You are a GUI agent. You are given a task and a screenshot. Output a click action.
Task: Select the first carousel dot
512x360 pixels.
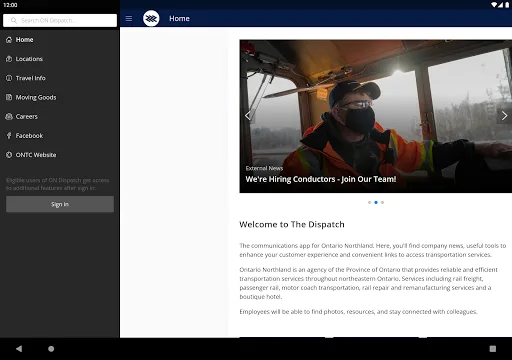coord(369,202)
